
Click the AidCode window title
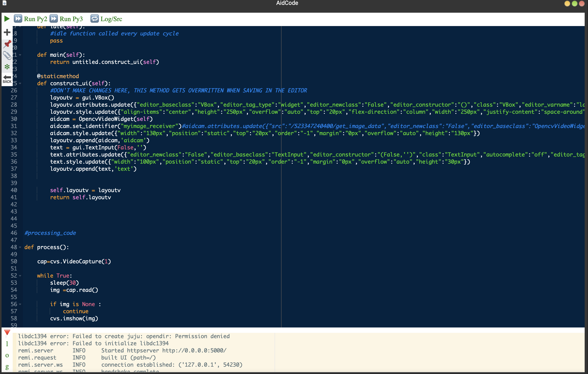point(287,3)
